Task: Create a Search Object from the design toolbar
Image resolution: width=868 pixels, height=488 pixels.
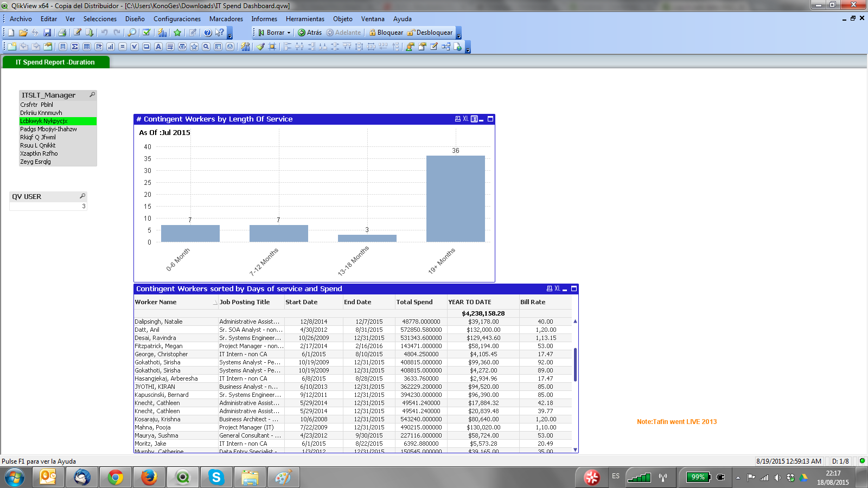Action: coord(206,47)
